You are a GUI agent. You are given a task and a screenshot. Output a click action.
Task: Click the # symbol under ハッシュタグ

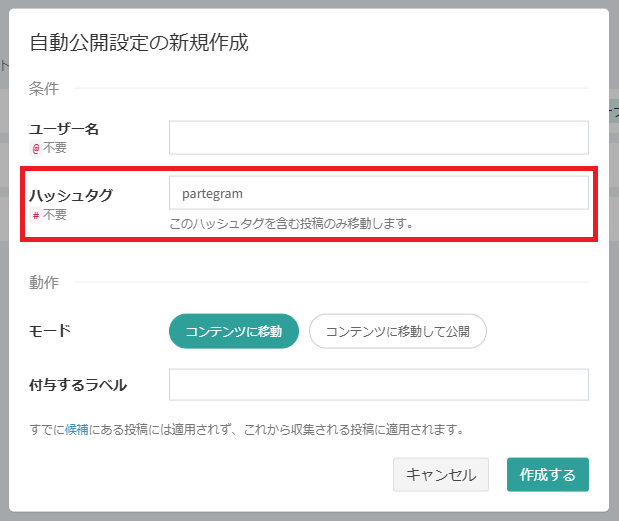point(36,215)
